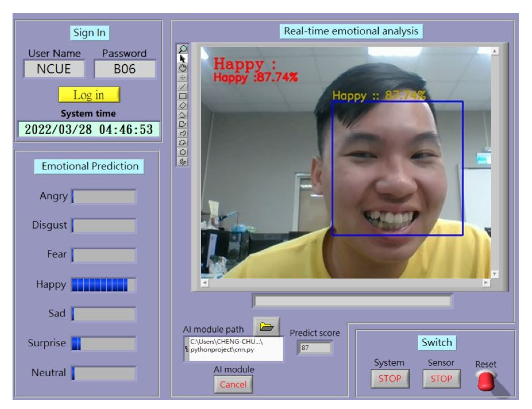532x409 pixels.
Task: Click the AI module Cancel button
Action: click(233, 384)
